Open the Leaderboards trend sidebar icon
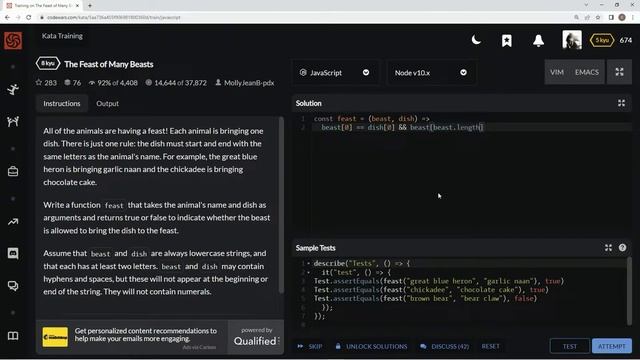Image resolution: width=640 pixels, height=360 pixels. [13, 222]
